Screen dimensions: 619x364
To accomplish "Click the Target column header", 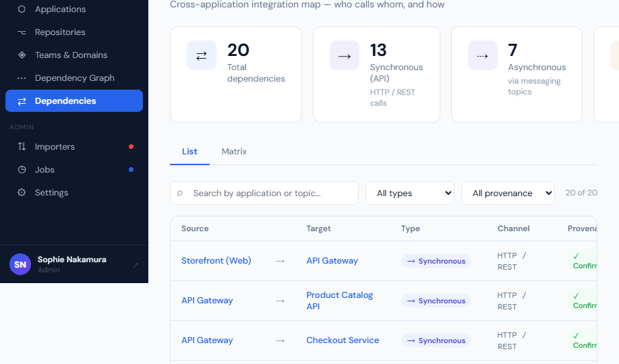I will tap(318, 229).
